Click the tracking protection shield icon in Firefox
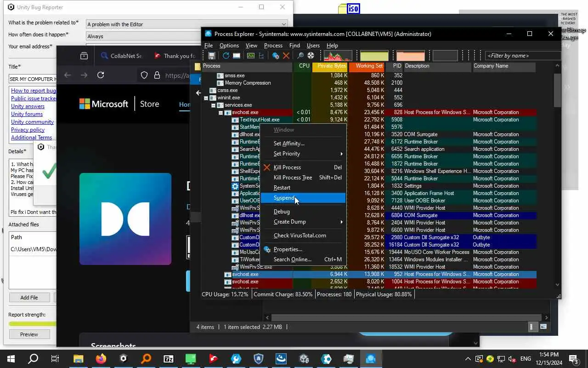Screen dimensions: 588x368 click(x=144, y=75)
